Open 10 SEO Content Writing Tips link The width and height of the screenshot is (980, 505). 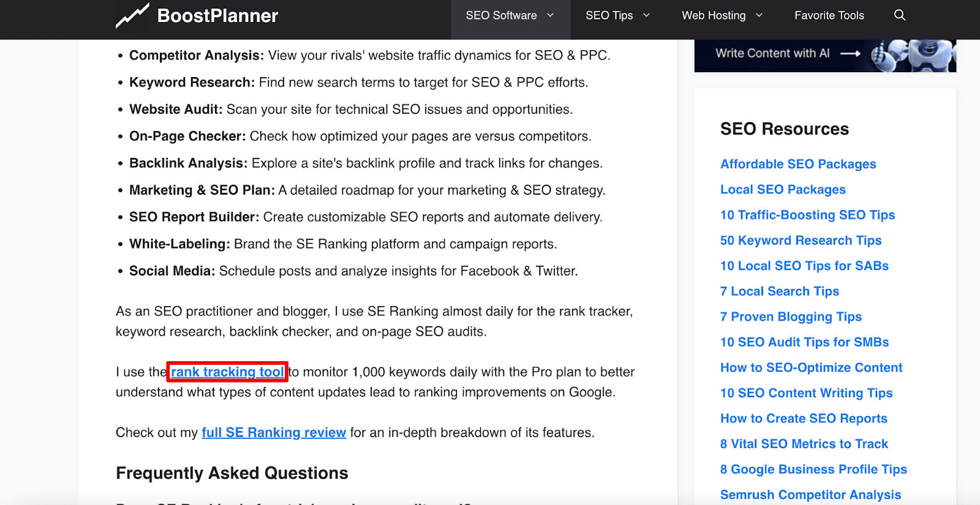pos(806,393)
